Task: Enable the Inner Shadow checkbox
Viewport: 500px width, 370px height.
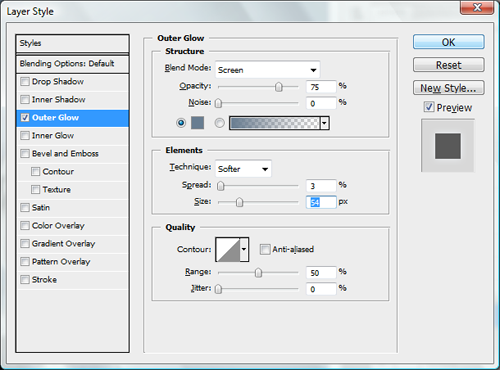Action: (25, 100)
